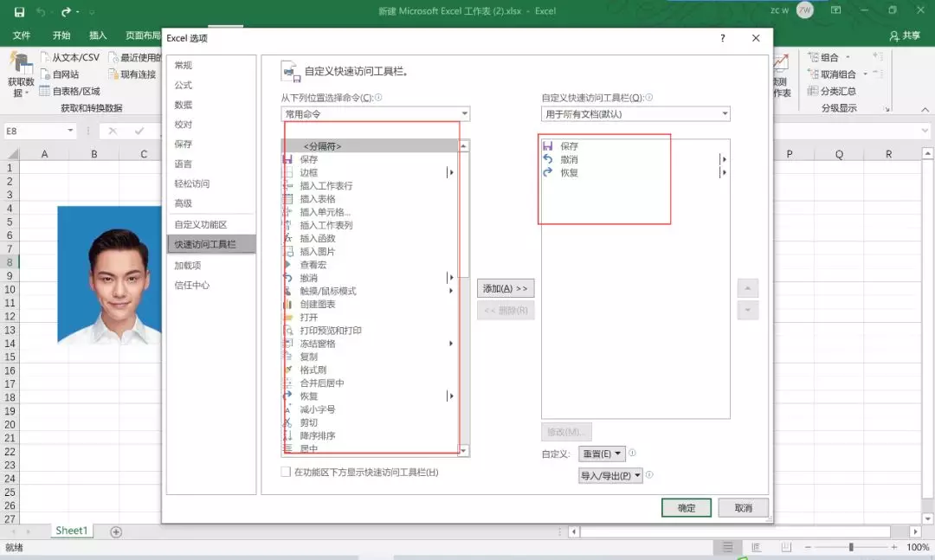The image size is (935, 560).
Task: Click the move up arrow button
Action: pyautogui.click(x=748, y=288)
